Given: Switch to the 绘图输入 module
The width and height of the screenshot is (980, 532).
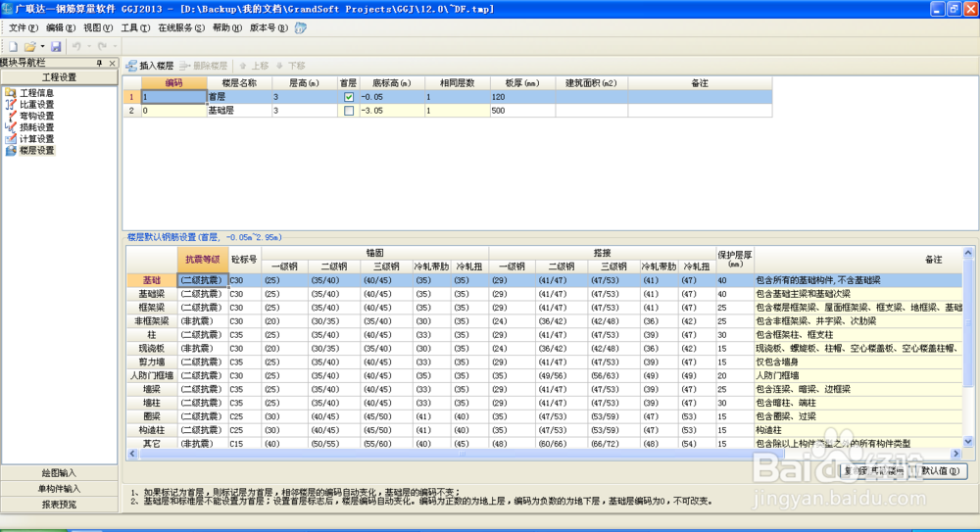Looking at the screenshot, I should [59, 473].
